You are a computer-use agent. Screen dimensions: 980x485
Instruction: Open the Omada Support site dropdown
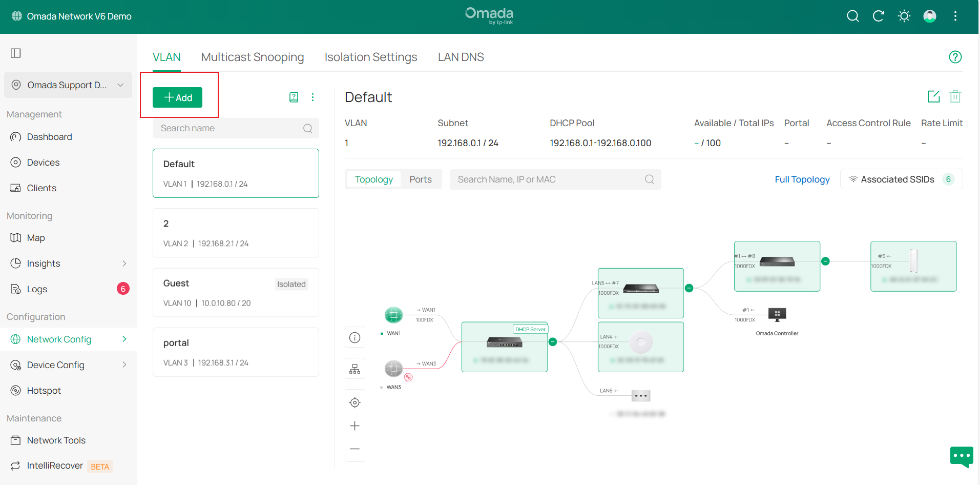[x=68, y=85]
